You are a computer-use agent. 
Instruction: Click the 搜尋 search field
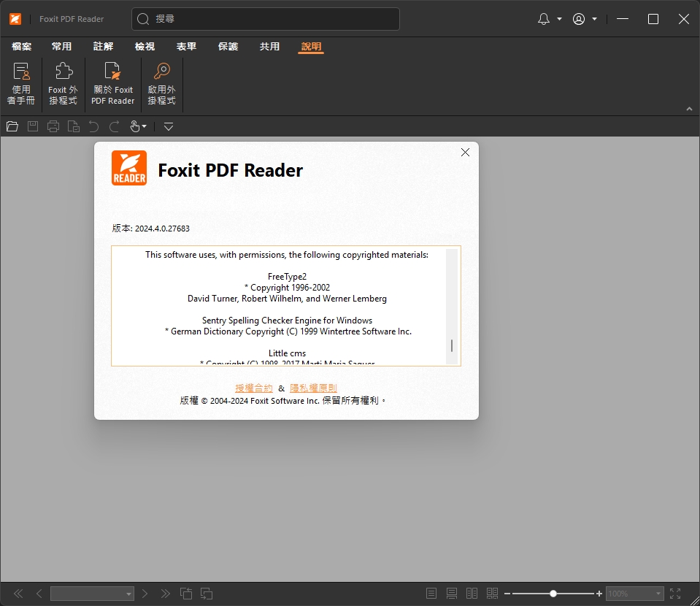click(266, 19)
